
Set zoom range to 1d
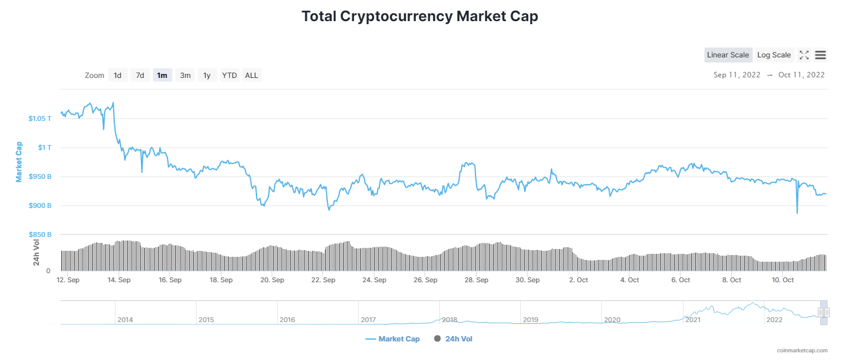coord(118,76)
